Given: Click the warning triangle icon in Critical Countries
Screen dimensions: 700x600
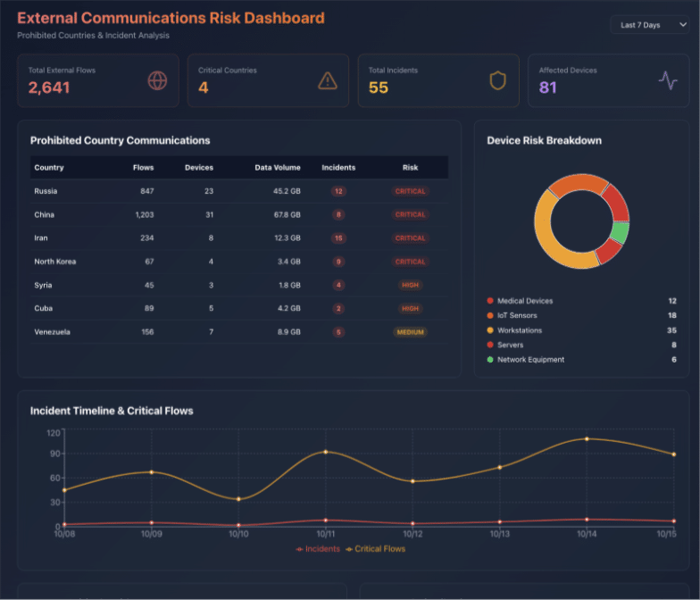Looking at the screenshot, I should coord(328,80).
